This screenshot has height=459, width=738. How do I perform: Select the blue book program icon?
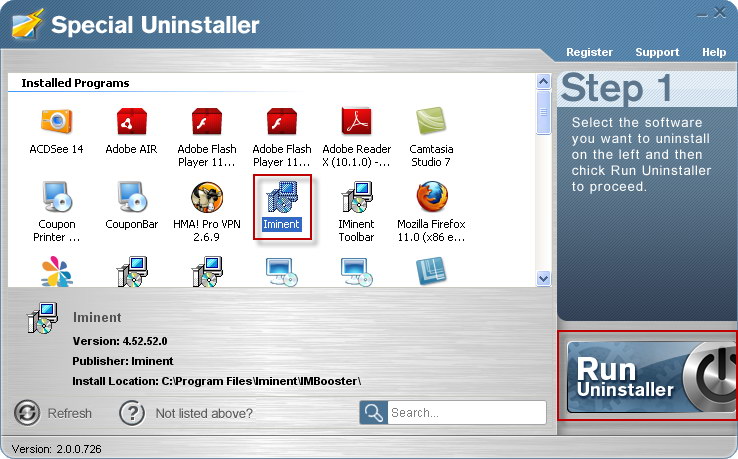(x=431, y=271)
